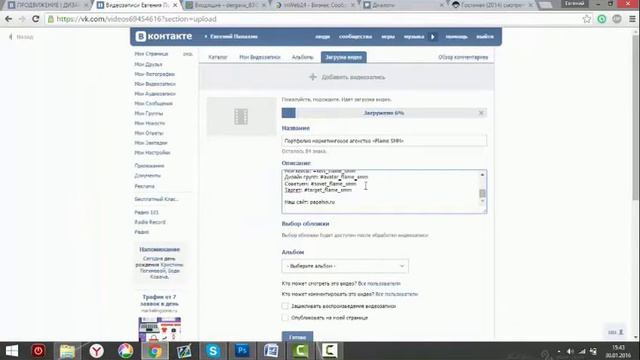Click the upload progress bar showing 6%

point(384,113)
